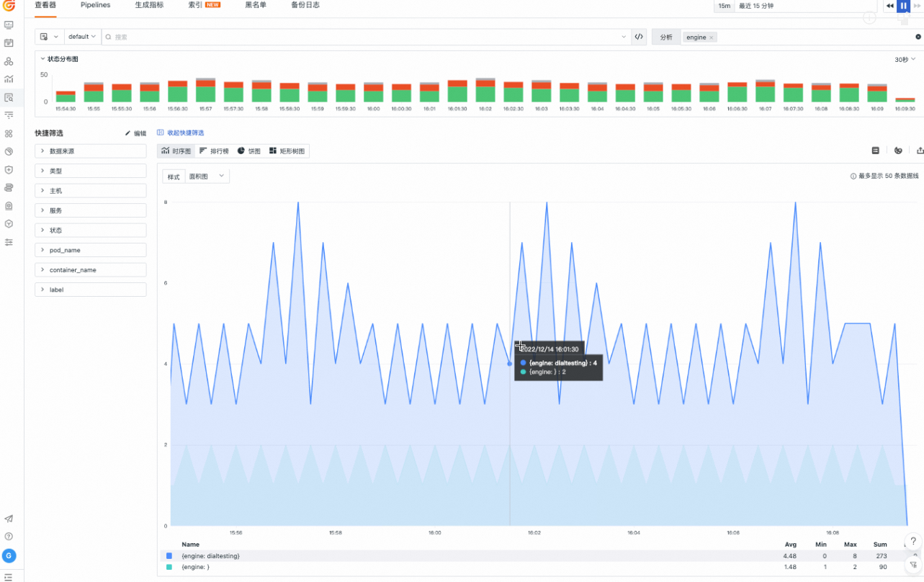
Task: Select the 时序图 chart type
Action: 176,151
